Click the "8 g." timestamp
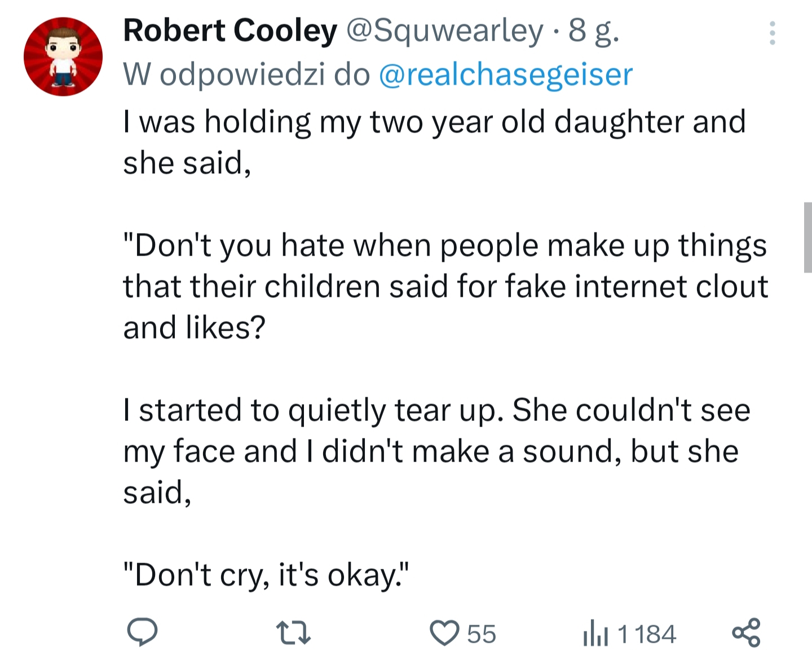This screenshot has width=812, height=663. 594,30
